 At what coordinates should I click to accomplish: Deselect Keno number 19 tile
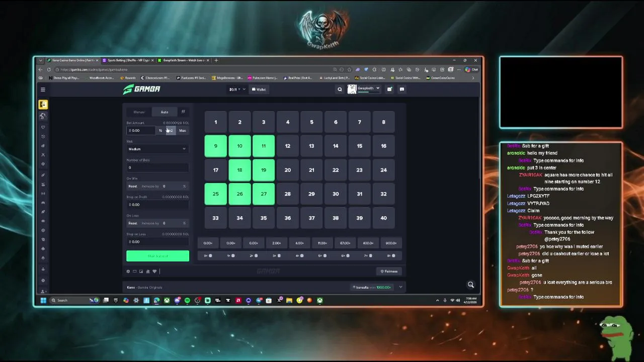click(264, 170)
